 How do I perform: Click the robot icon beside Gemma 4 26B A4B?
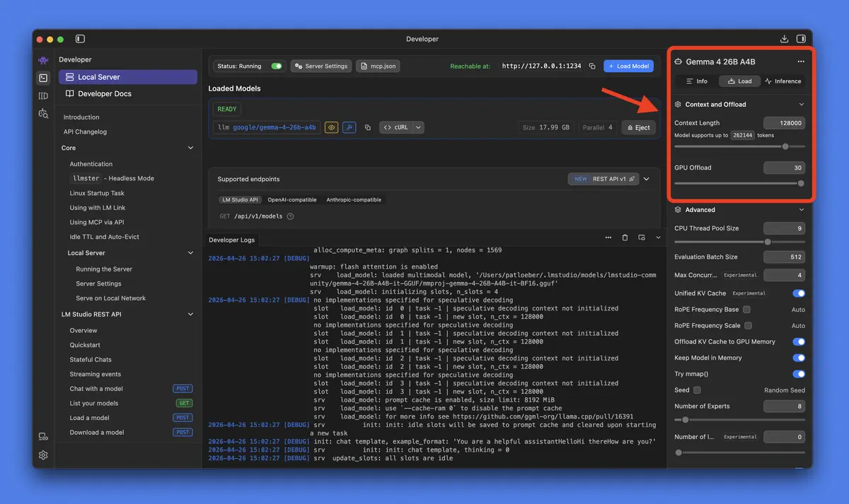click(x=678, y=61)
